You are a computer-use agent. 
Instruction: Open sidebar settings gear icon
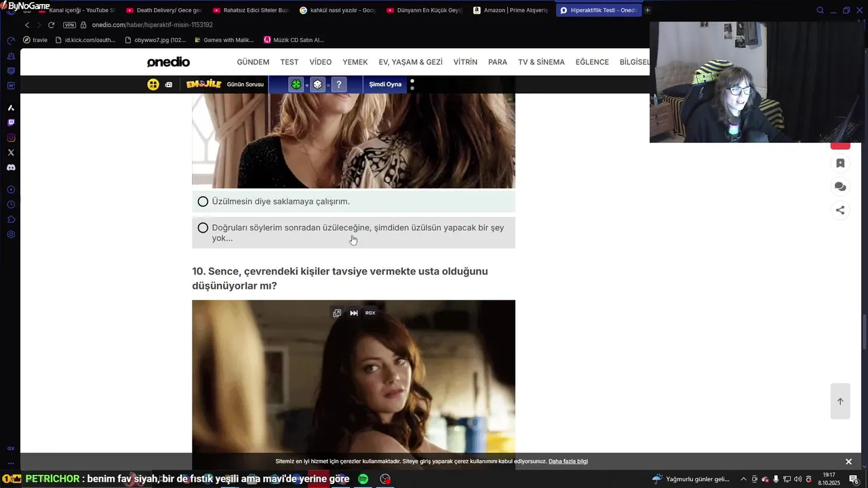pos(11,235)
